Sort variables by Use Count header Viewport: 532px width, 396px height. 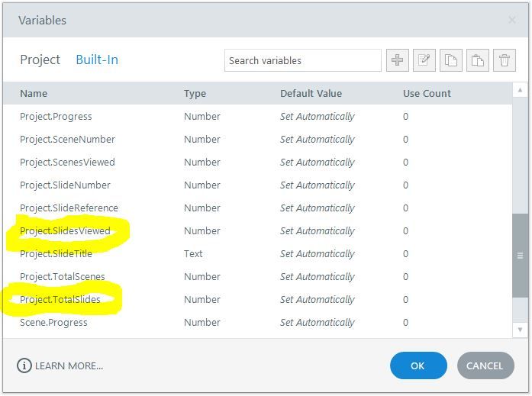pyautogui.click(x=427, y=93)
